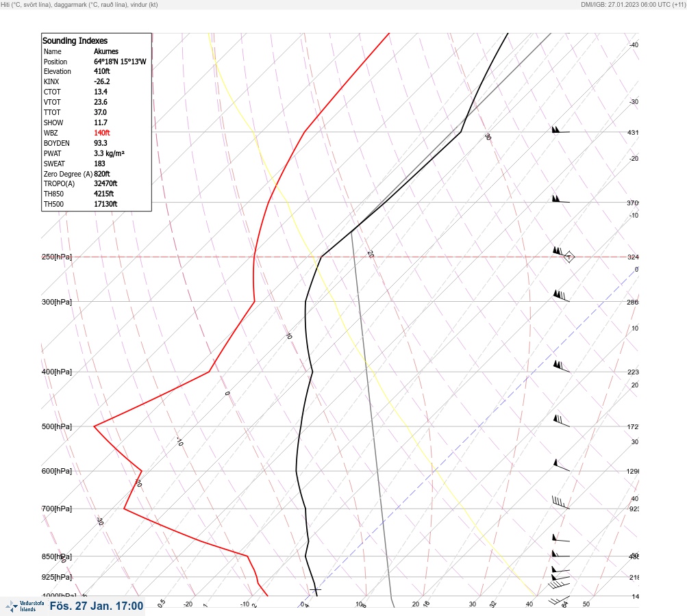Click the SWEAT value 183
Screen dimensions: 687x616
99,164
